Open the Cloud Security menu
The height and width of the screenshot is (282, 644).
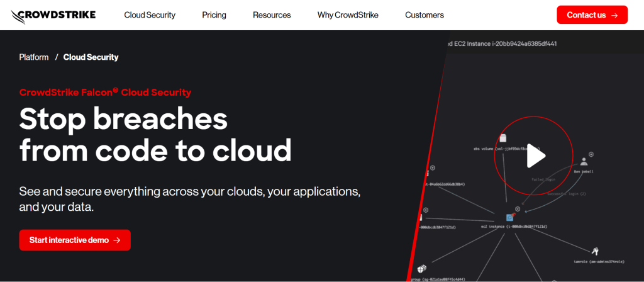point(150,15)
